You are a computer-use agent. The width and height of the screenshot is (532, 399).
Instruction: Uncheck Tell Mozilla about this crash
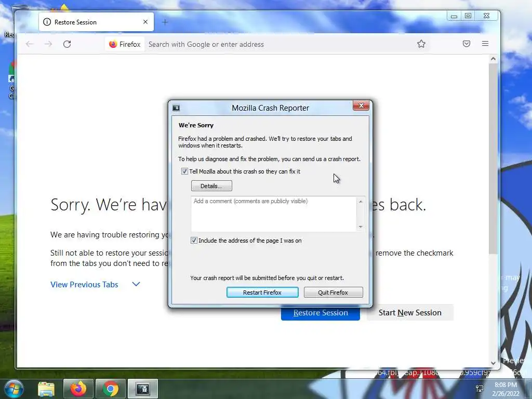click(x=184, y=171)
